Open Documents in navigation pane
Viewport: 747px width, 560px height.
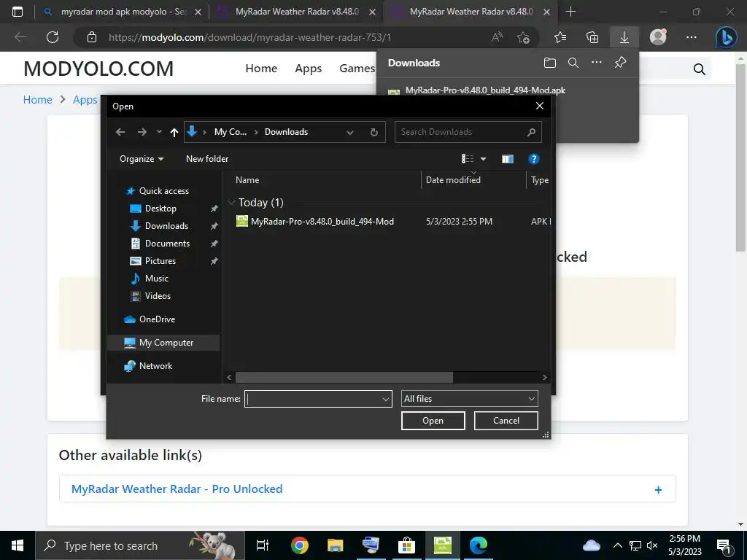coord(167,244)
